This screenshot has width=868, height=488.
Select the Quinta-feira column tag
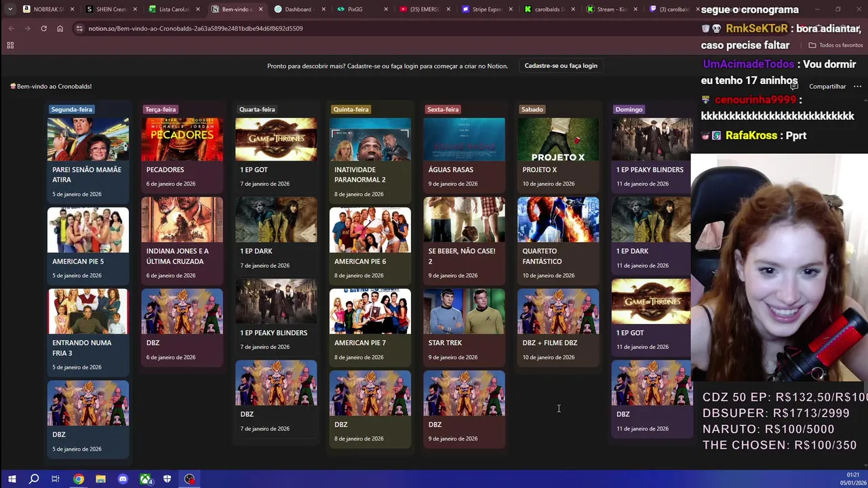click(x=351, y=109)
